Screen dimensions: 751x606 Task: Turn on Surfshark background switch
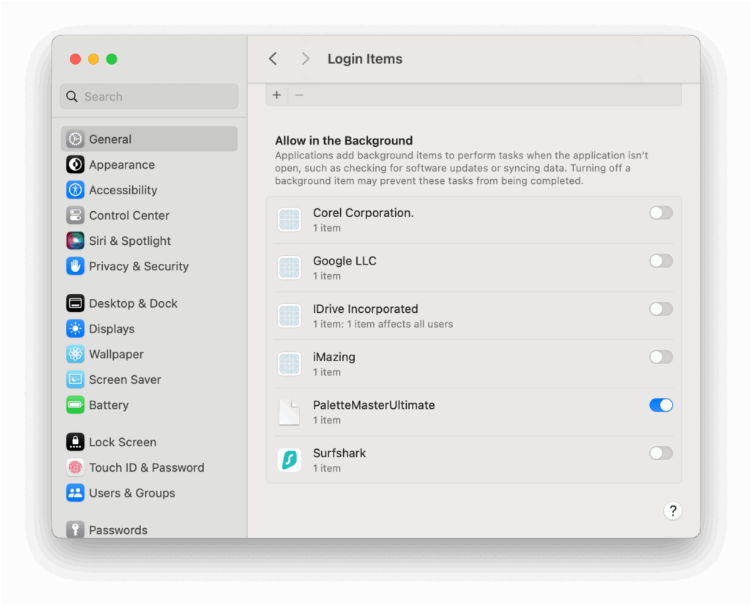(x=661, y=453)
